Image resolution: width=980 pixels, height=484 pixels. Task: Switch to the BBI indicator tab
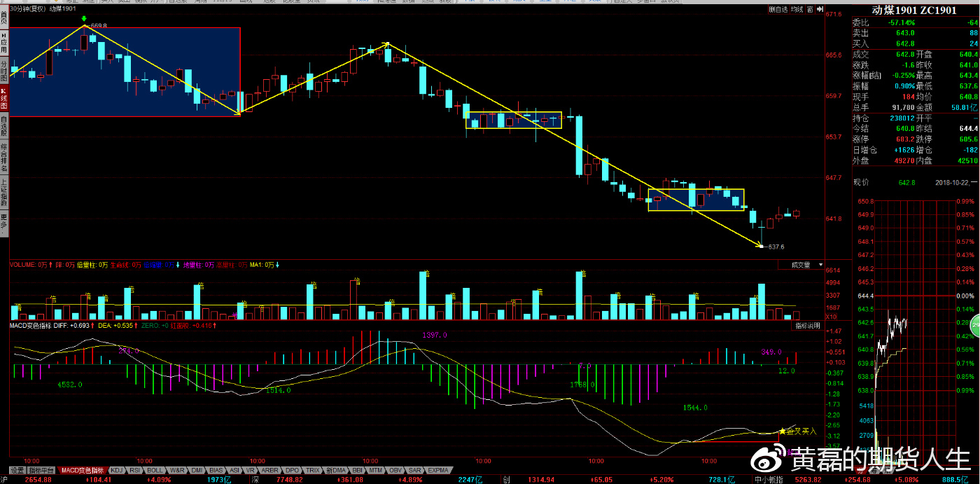358,470
